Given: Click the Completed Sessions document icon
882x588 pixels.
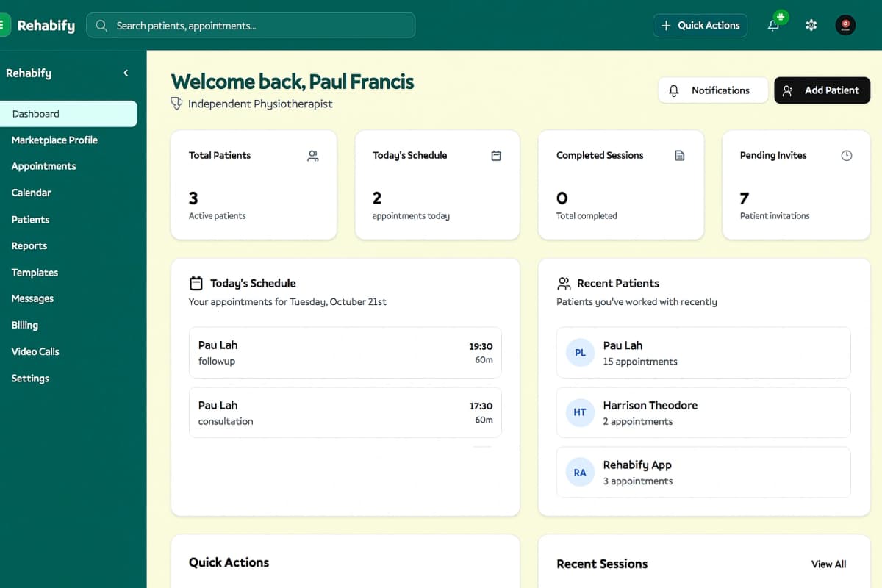Looking at the screenshot, I should [x=680, y=156].
